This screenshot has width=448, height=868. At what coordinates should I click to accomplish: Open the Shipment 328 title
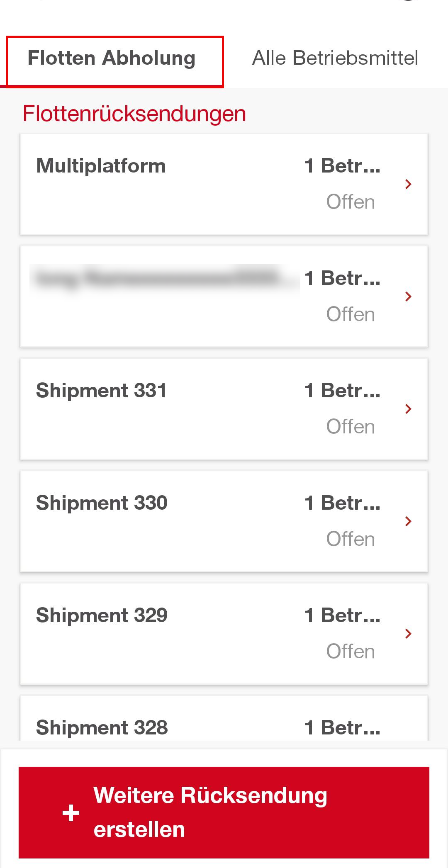(102, 728)
